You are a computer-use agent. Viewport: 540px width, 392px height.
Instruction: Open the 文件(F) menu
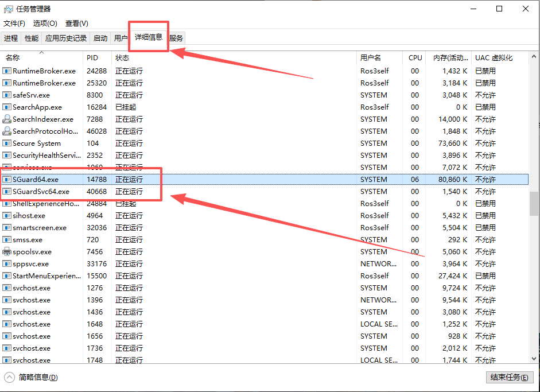point(14,24)
